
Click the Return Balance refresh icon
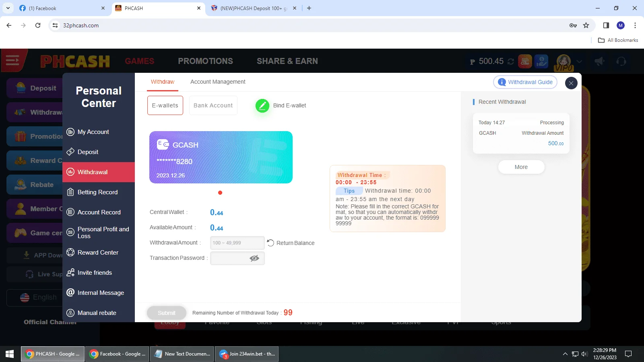point(270,243)
